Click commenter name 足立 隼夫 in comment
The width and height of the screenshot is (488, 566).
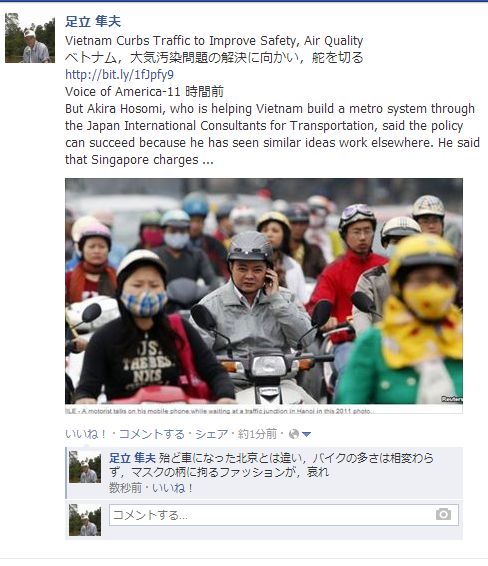coord(132,458)
